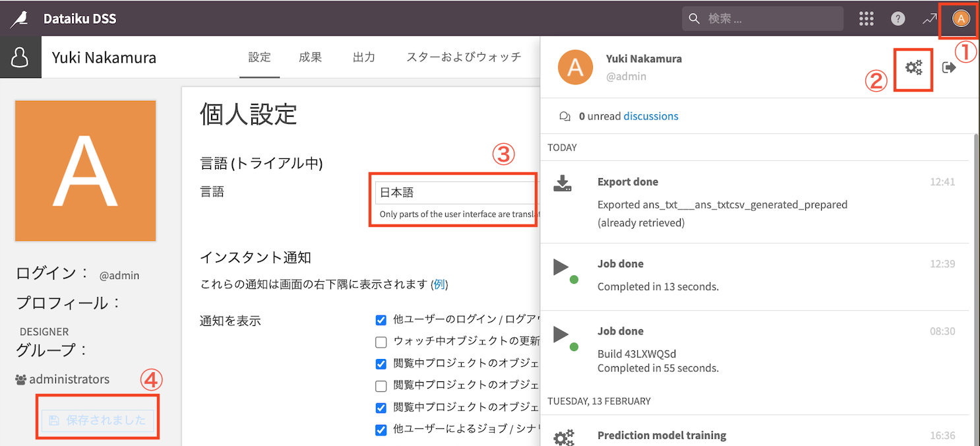
Task: Click the 保存されました save button
Action: [98, 420]
